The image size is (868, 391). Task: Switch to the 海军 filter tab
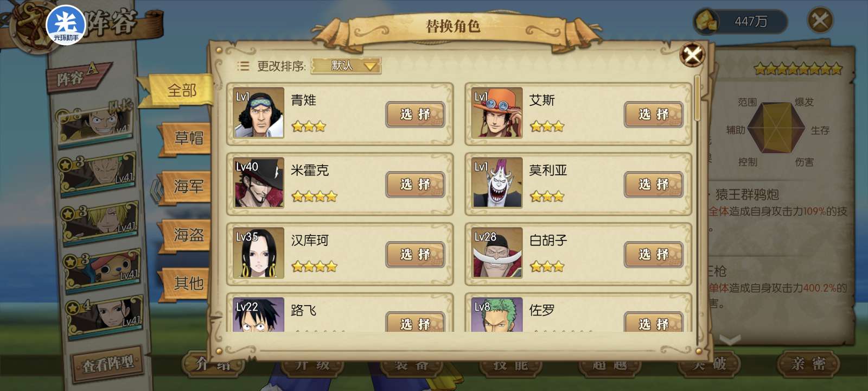[x=188, y=187]
